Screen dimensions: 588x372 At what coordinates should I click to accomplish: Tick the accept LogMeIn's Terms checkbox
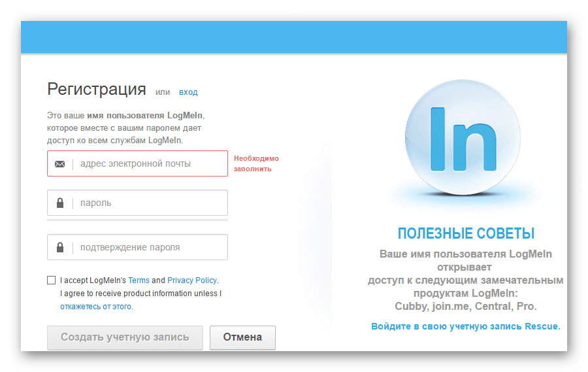pos(52,280)
